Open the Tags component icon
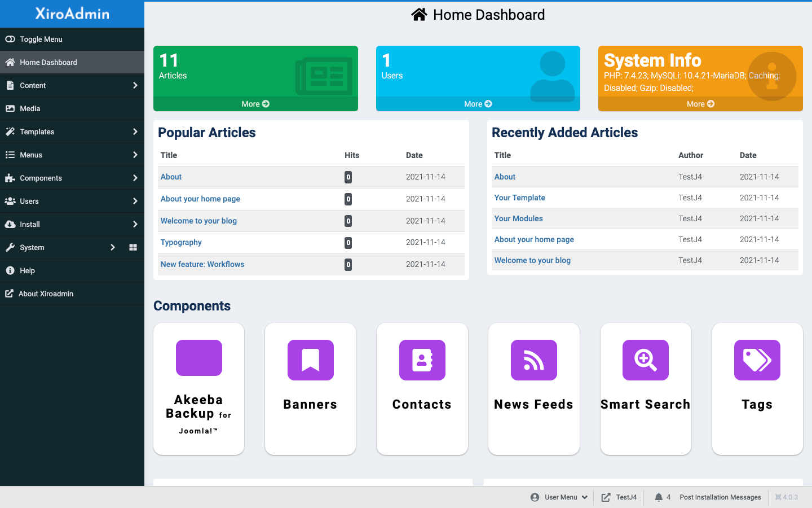The width and height of the screenshot is (812, 508). (x=757, y=360)
